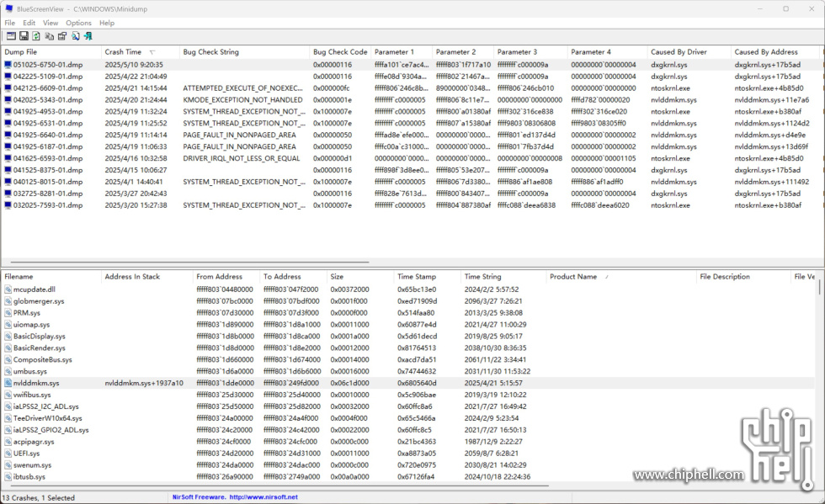Click the Product Name column sort indicator
This screenshot has width=825, height=504.
(607, 277)
